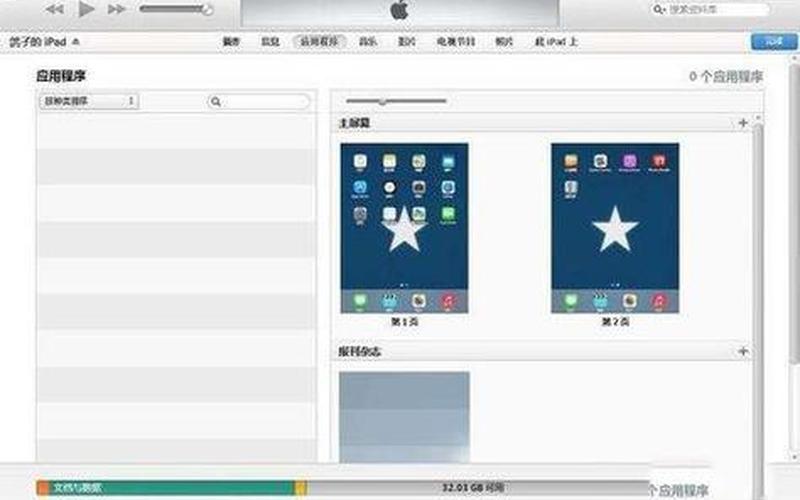
Task: Open the 电视节目 tab
Action: point(456,42)
